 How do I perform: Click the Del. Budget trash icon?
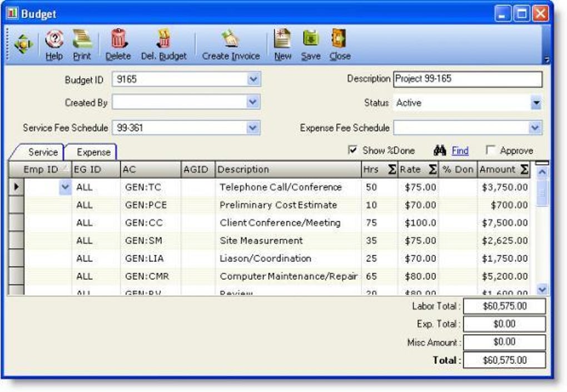[163, 44]
